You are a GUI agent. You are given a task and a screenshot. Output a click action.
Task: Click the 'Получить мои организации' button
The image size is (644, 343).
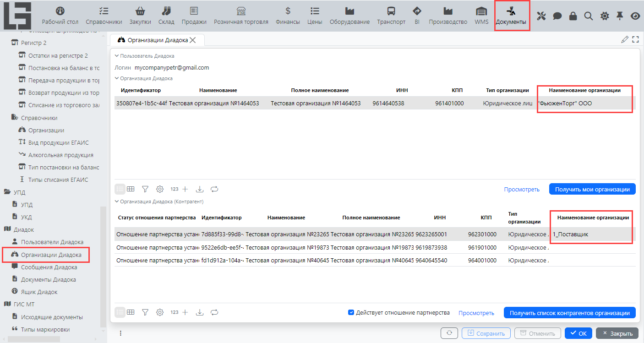click(x=592, y=189)
